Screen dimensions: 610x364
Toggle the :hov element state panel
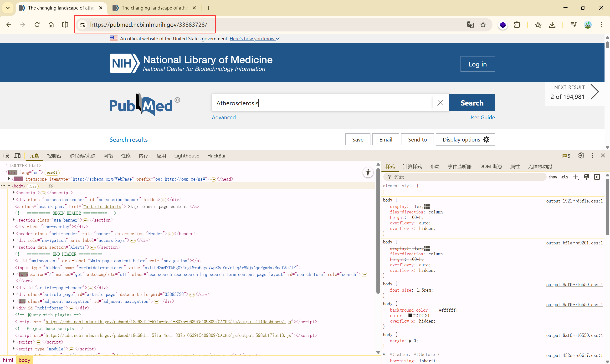[x=553, y=177]
